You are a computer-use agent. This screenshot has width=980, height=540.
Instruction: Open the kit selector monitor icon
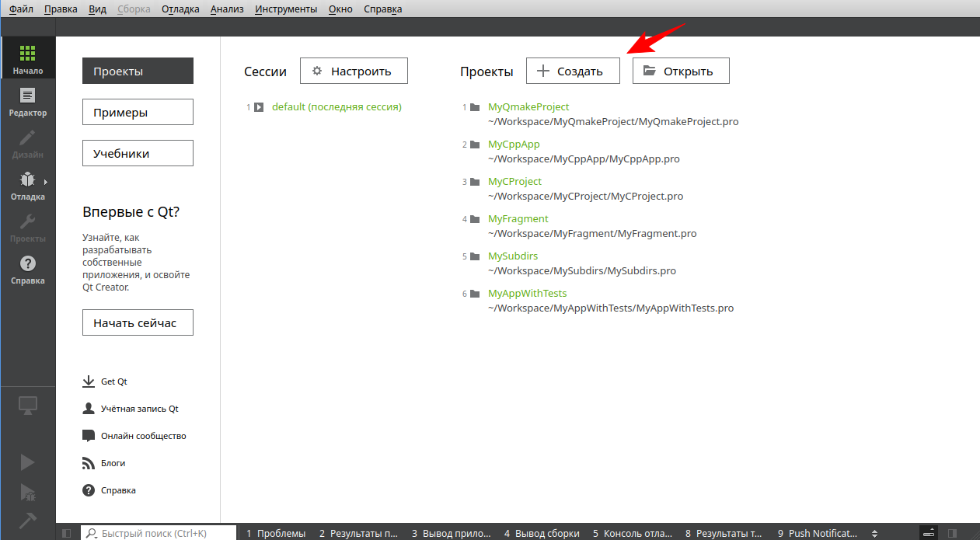pos(28,405)
